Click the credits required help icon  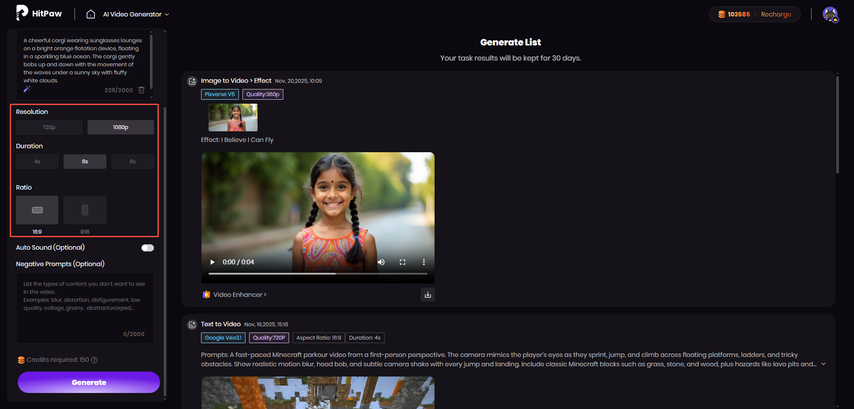point(95,360)
